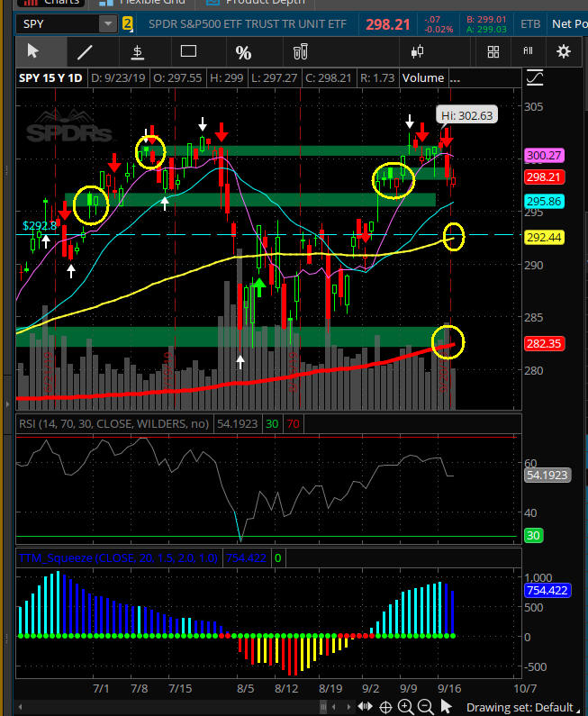Zoom in with the plus magnifier
Image resolution: width=588 pixels, height=716 pixels.
tap(406, 707)
